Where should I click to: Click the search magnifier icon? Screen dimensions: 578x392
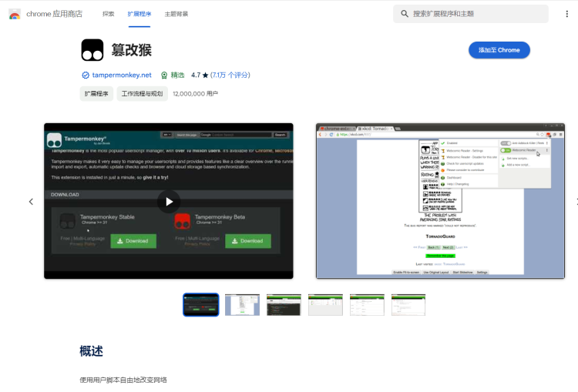pos(405,14)
